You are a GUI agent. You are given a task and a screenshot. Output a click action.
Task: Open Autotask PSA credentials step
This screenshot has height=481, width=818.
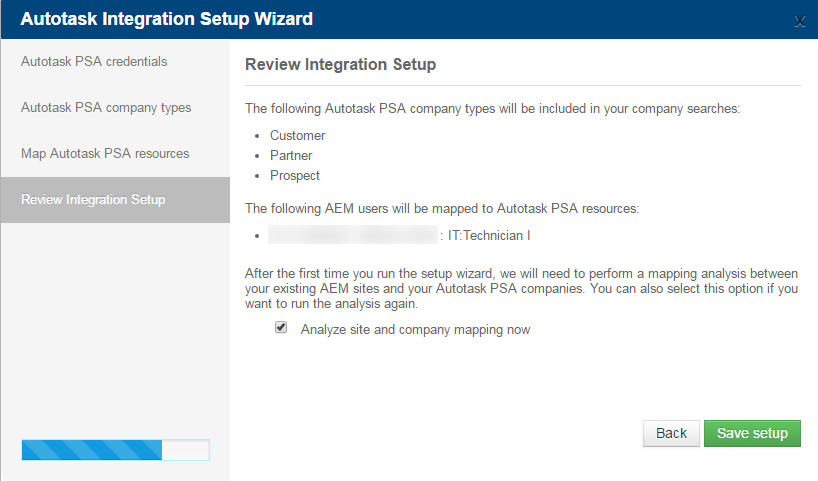(x=94, y=62)
